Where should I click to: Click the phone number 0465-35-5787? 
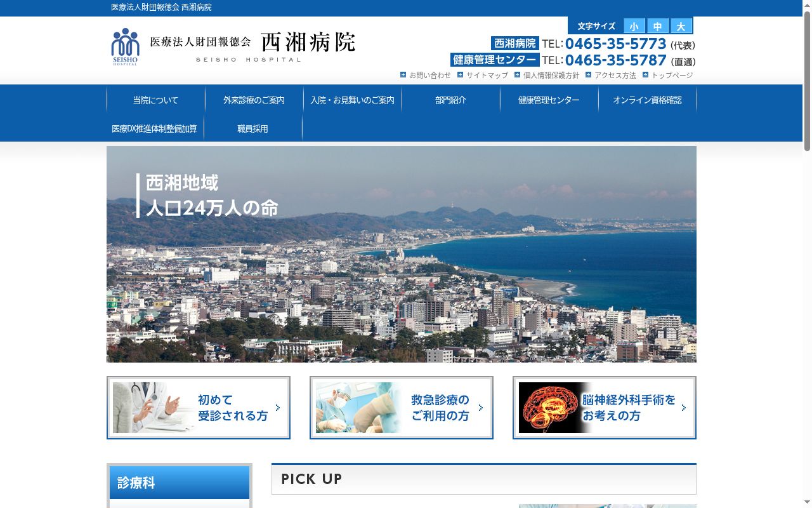tap(615, 60)
